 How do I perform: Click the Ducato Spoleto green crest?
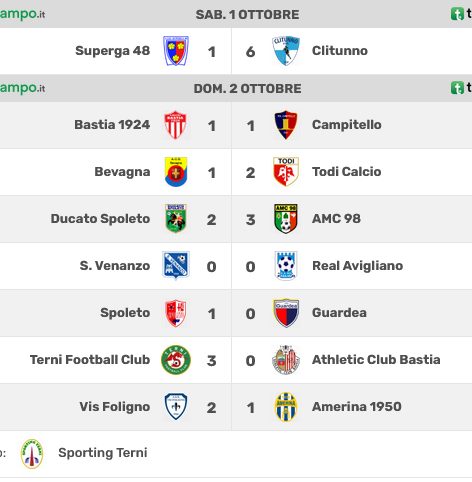click(x=176, y=219)
